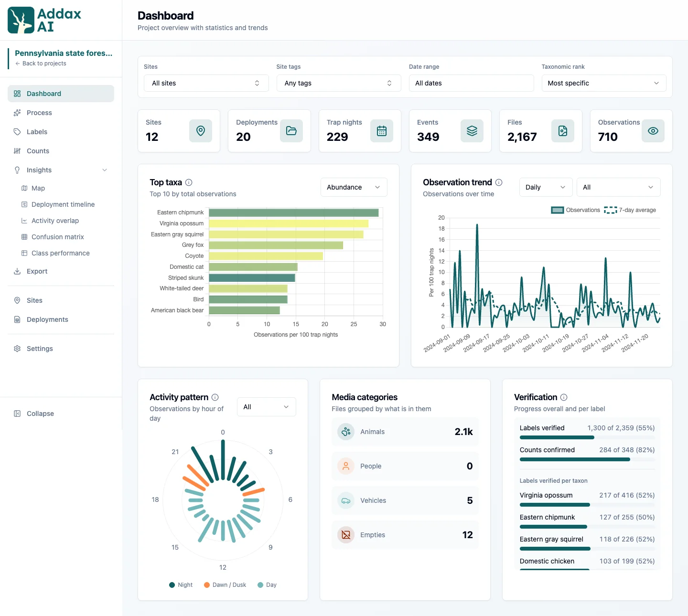
Task: Click the Activity overlap chart icon
Action: [x=24, y=221]
